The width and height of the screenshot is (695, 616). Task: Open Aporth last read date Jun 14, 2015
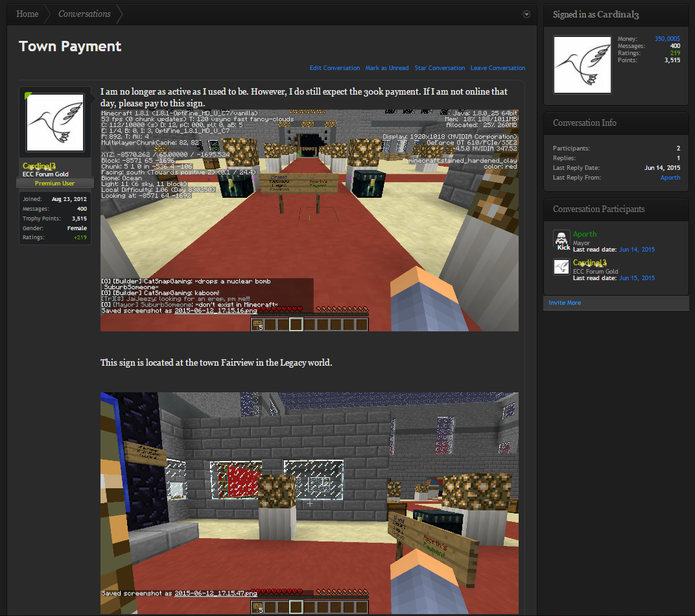637,250
